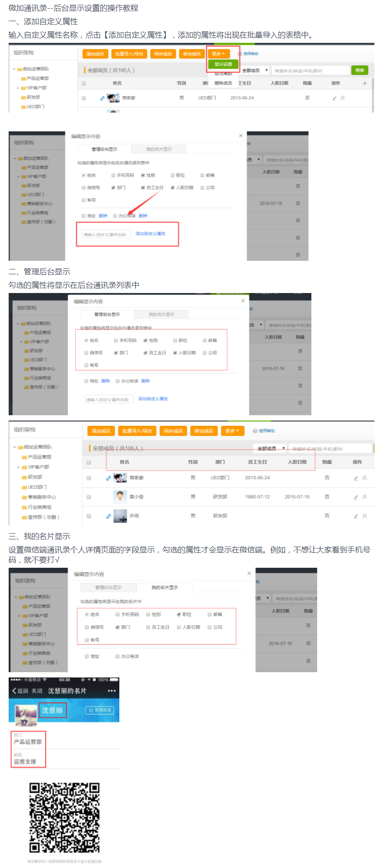The image size is (385, 868).
Task: Click 移动成员 button above 莫小奇's member list
Action: 204,431
